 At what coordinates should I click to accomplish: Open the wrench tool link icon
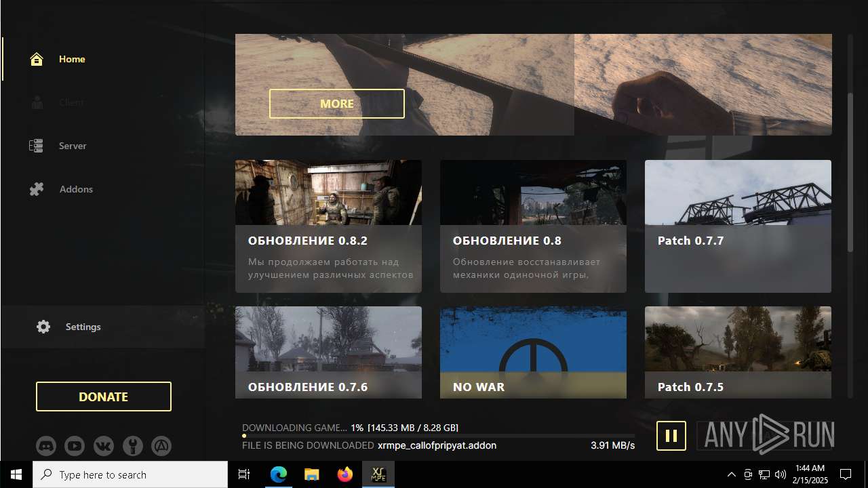coord(133,446)
